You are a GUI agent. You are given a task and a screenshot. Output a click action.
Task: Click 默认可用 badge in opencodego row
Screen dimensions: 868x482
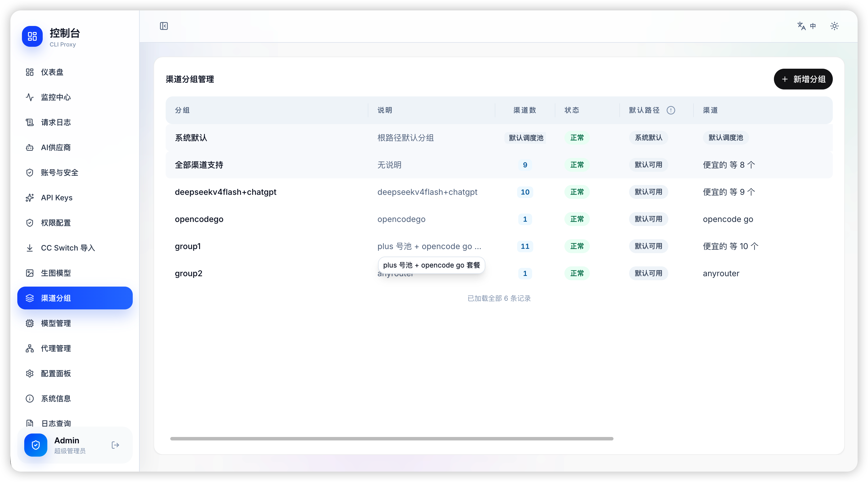(648, 219)
